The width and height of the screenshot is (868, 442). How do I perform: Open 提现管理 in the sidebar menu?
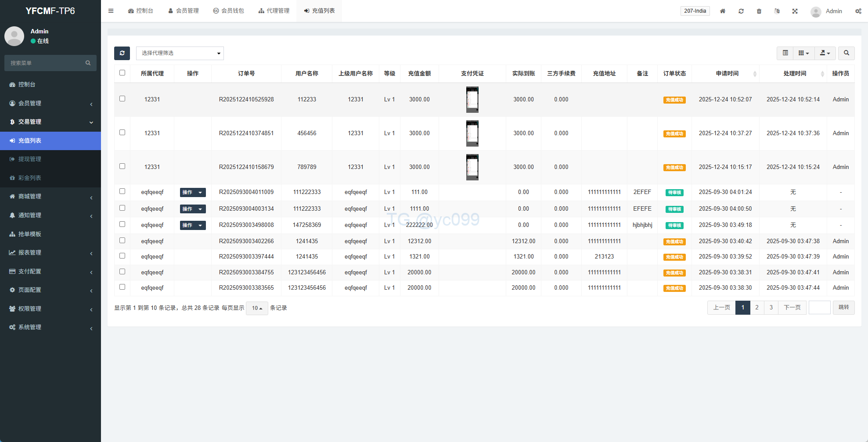click(30, 159)
